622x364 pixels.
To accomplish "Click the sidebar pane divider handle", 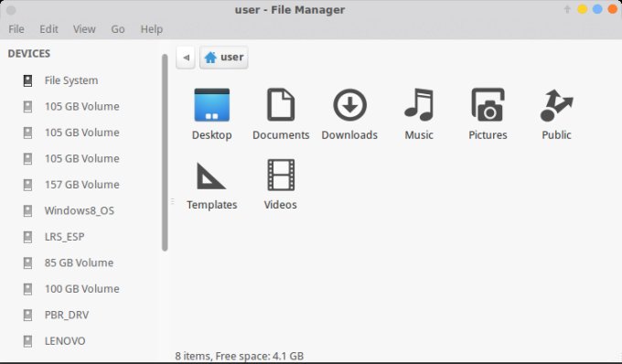I will 172,201.
